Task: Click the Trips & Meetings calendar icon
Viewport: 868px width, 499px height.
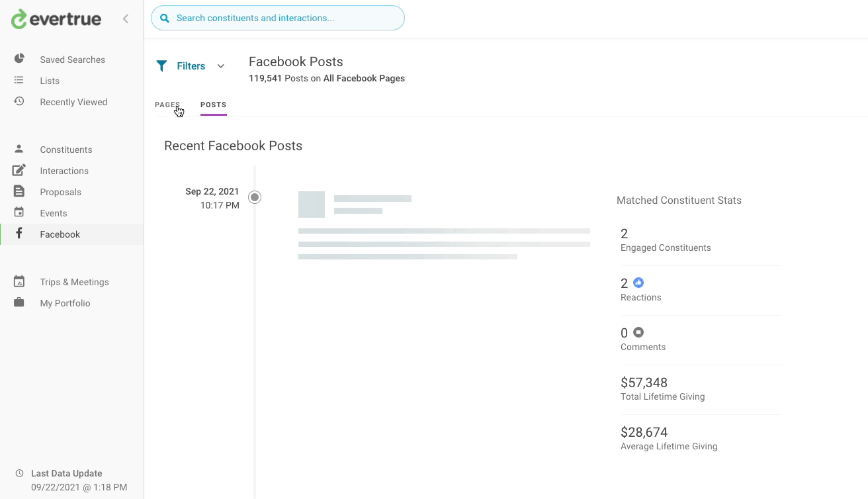Action: pyautogui.click(x=19, y=281)
